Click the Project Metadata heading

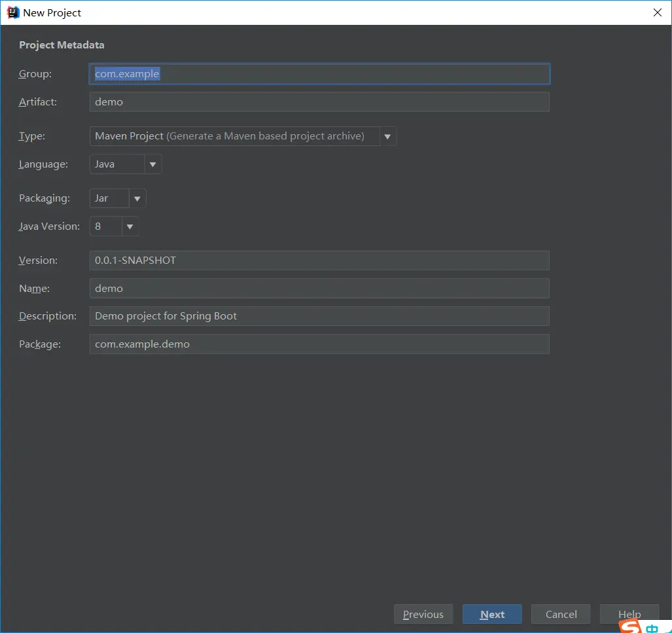pos(62,45)
